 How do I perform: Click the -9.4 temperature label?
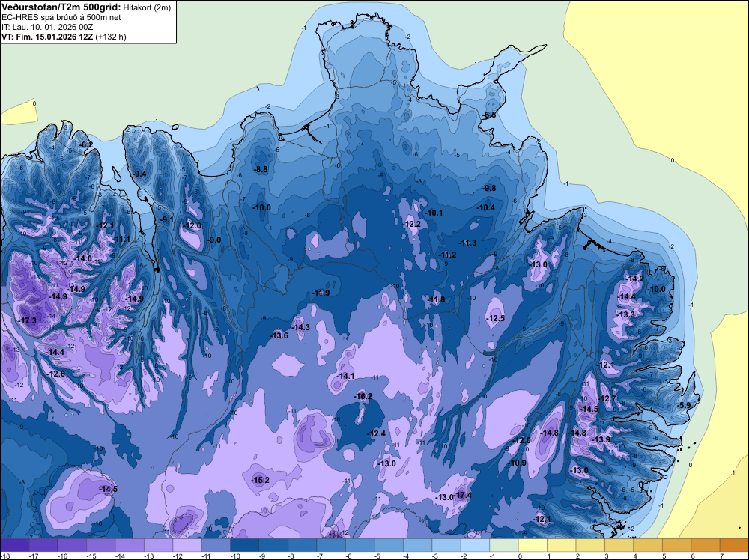(139, 174)
